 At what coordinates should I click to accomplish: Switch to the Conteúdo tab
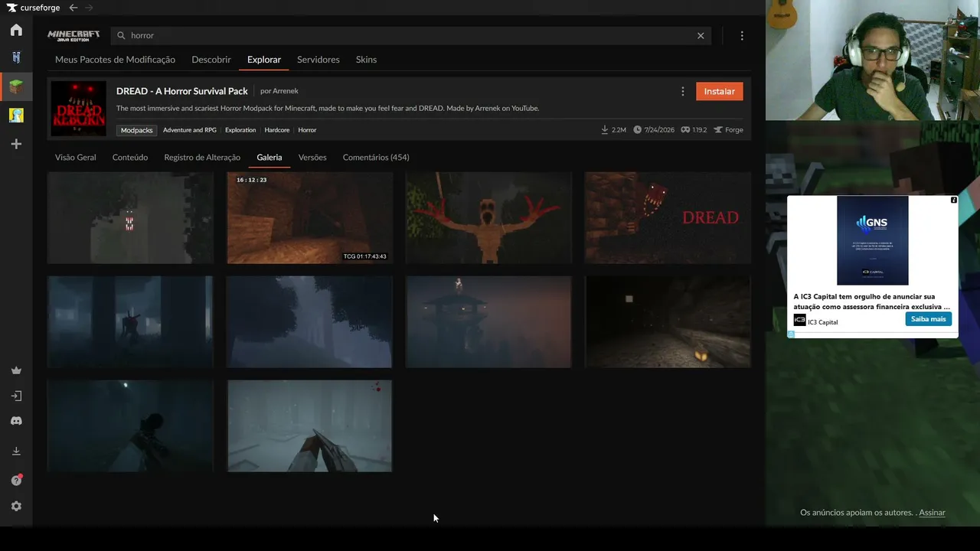click(130, 158)
